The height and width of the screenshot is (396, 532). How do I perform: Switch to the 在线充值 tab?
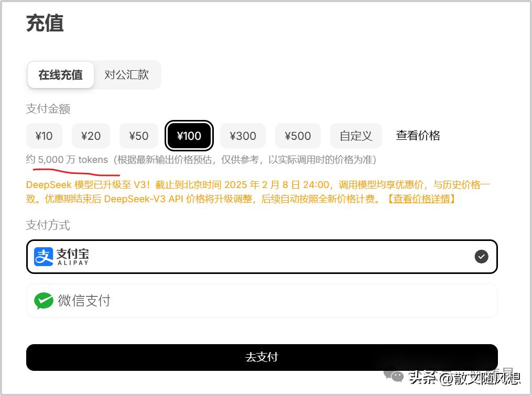click(x=61, y=75)
